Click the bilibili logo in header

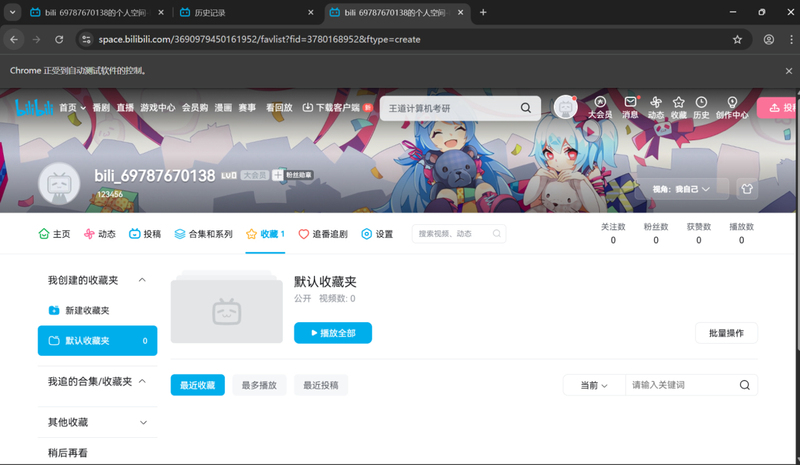(x=34, y=107)
